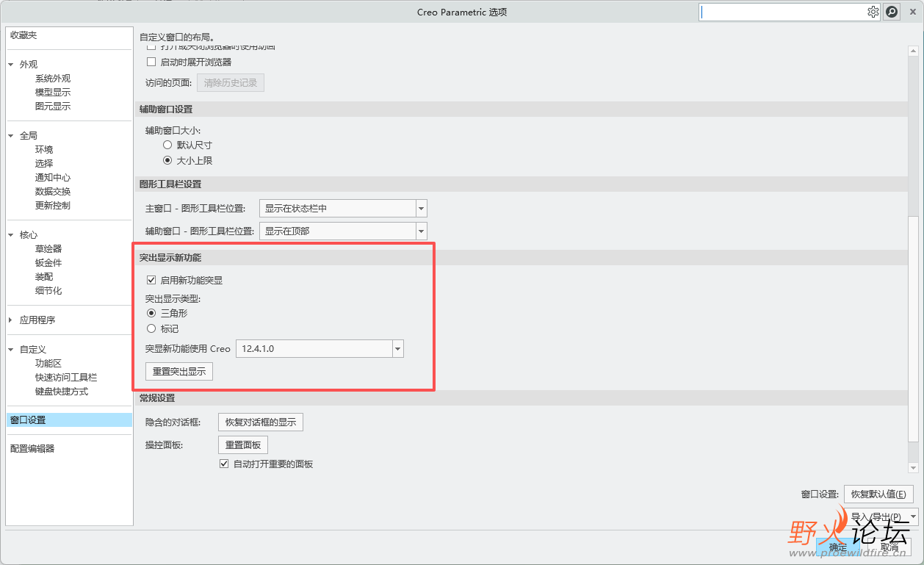The image size is (924, 565).
Task: Click into the options search field
Action: pos(783,12)
